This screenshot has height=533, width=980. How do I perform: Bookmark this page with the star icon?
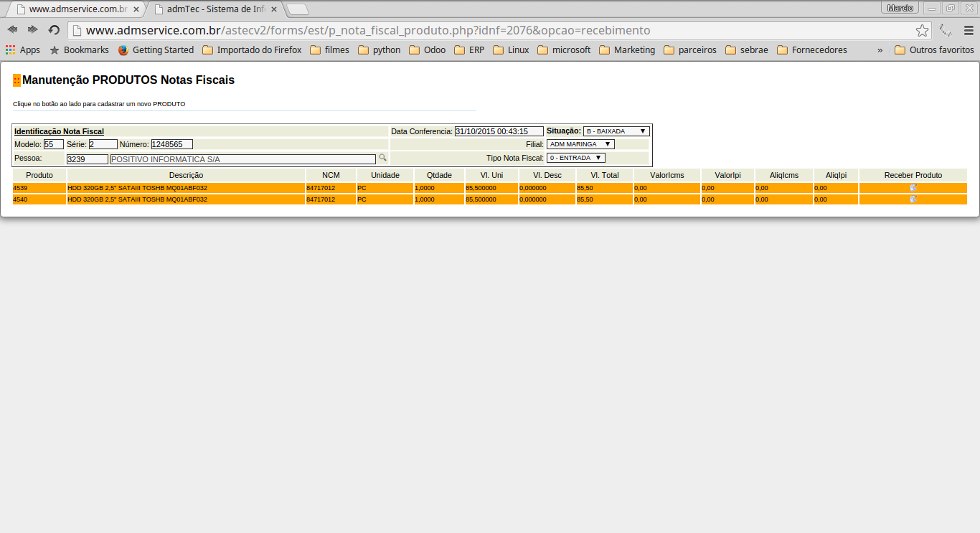click(922, 30)
